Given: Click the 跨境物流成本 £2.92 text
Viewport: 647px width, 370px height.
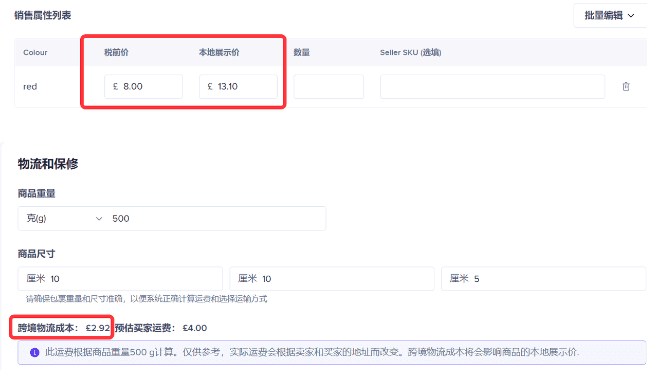Looking at the screenshot, I should click(x=64, y=328).
